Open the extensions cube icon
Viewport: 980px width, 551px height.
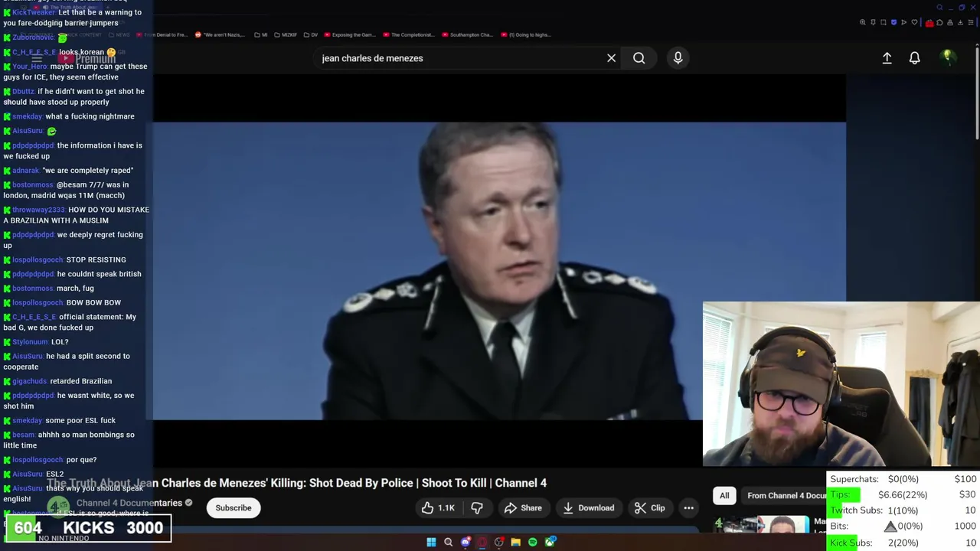(x=939, y=22)
